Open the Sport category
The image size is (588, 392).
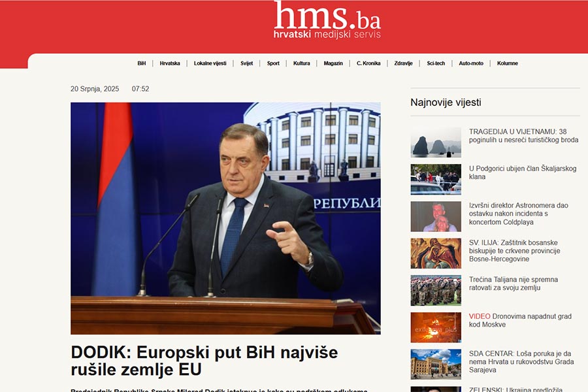(x=273, y=63)
